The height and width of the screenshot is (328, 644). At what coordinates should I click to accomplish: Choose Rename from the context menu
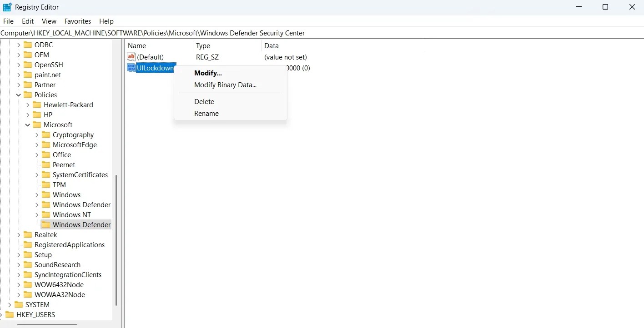tap(206, 113)
